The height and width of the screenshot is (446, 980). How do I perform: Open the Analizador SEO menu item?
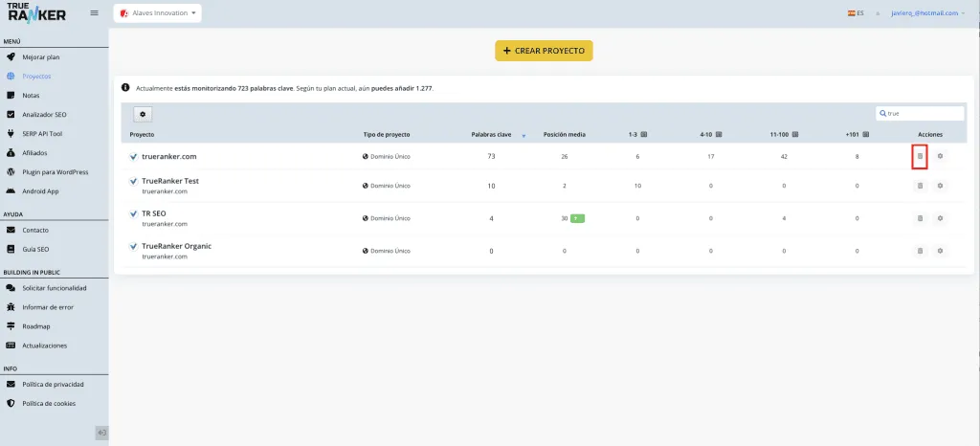click(44, 115)
